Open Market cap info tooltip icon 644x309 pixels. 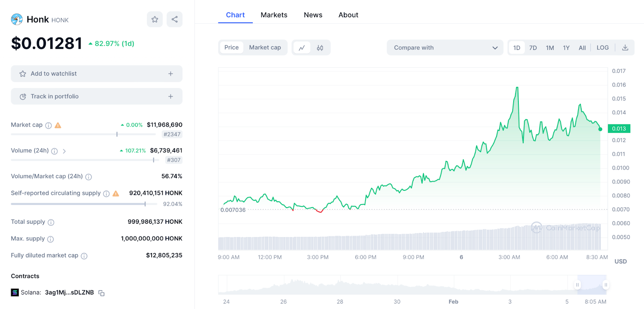pos(48,126)
